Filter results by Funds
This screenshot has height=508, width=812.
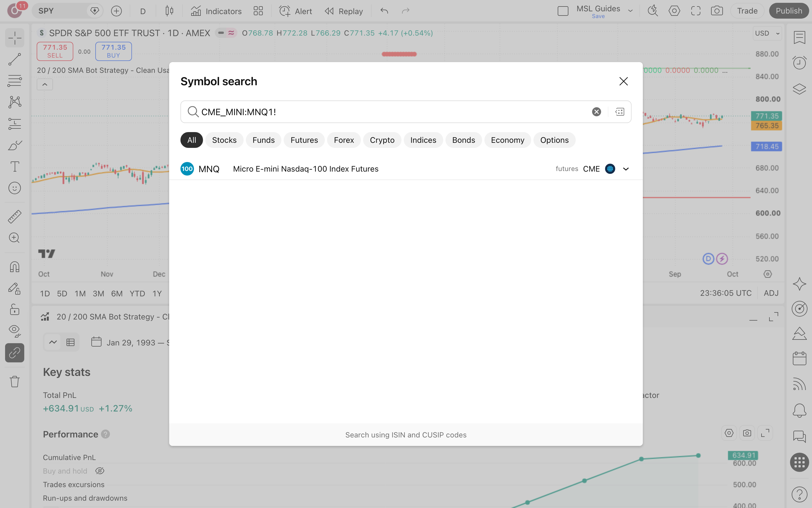tap(263, 140)
